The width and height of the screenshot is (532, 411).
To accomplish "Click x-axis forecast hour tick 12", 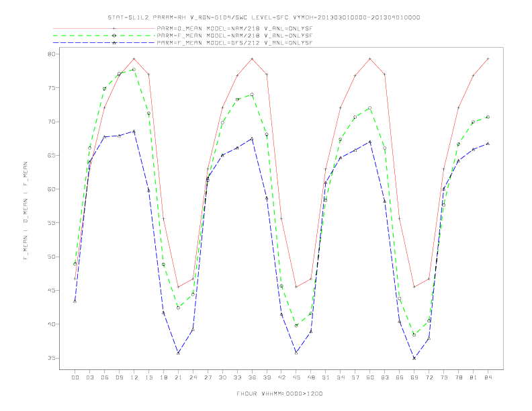I will 134,377.
